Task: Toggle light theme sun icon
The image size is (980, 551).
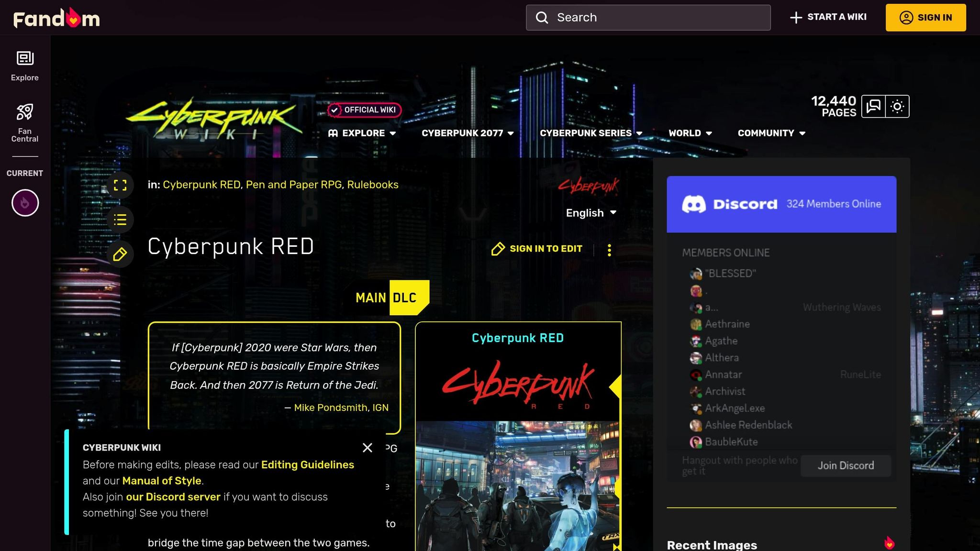Action: tap(897, 106)
